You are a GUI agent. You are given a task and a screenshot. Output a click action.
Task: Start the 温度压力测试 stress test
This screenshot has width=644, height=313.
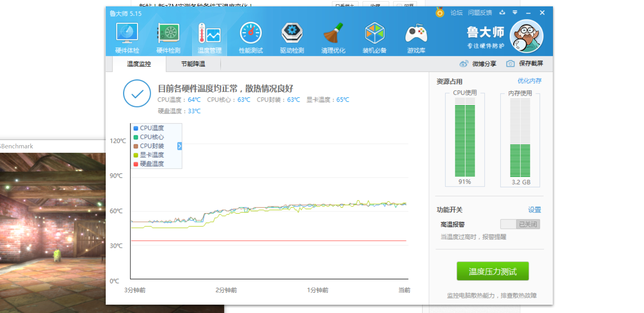click(493, 271)
